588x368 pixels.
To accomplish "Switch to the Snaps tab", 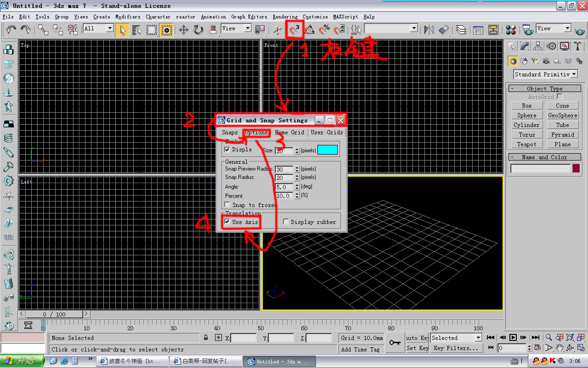I will click(230, 132).
